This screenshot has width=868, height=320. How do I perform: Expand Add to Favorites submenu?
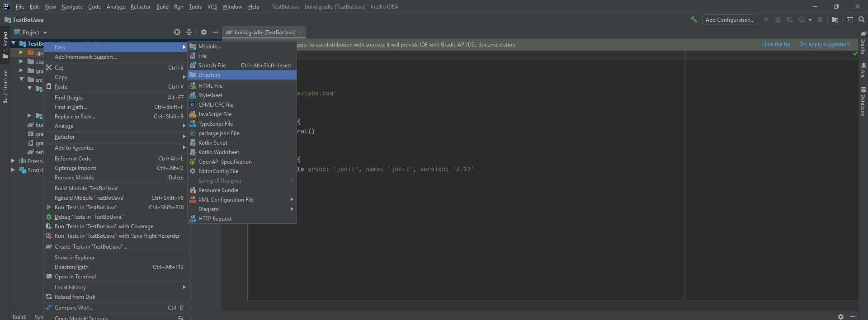click(116, 147)
